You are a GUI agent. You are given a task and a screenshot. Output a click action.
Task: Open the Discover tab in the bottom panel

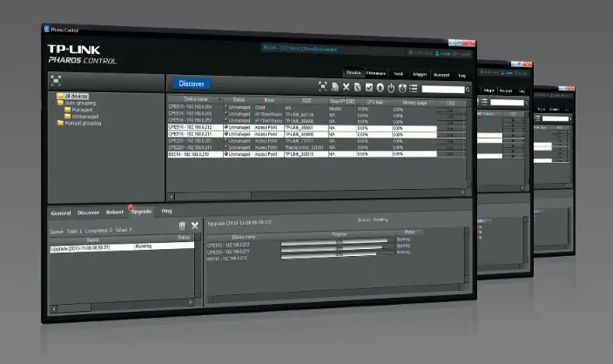point(88,212)
